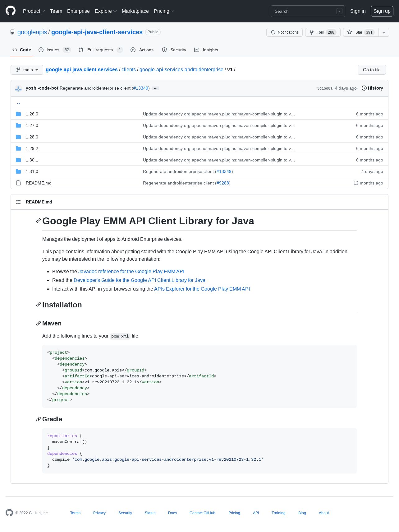This screenshot has width=399, height=532.
Task: Open google-api-services-androidenterprise breadcrumb link
Action: (x=181, y=69)
